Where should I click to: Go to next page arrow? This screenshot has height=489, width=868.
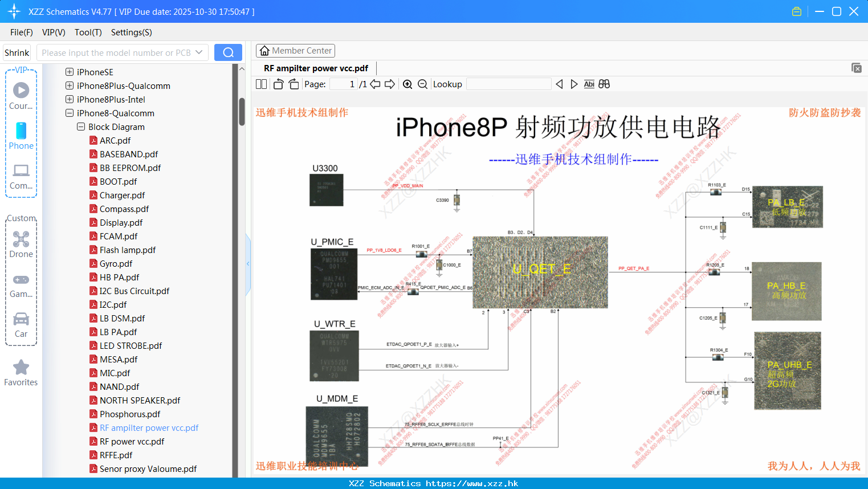tap(390, 84)
